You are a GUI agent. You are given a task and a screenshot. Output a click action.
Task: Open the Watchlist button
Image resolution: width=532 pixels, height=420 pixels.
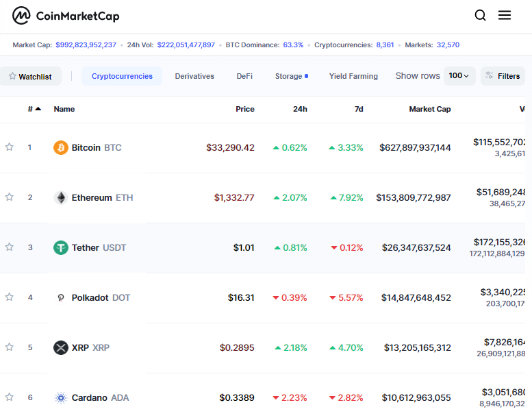pos(30,76)
